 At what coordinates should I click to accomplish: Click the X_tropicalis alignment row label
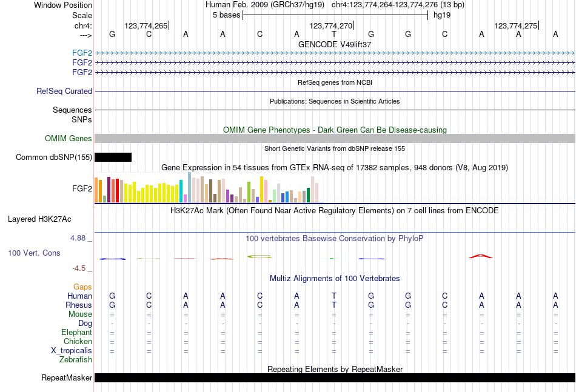72,351
